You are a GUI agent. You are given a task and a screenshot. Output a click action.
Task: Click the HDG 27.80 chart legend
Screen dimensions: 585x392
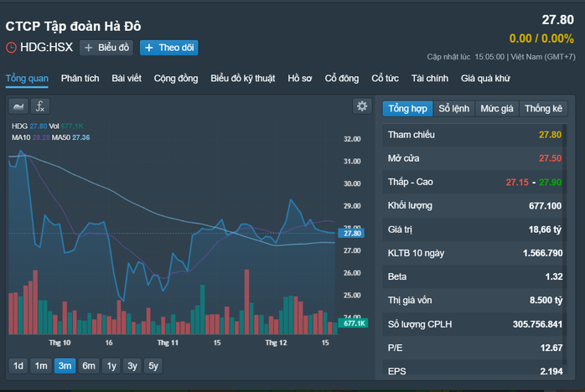[x=29, y=126]
